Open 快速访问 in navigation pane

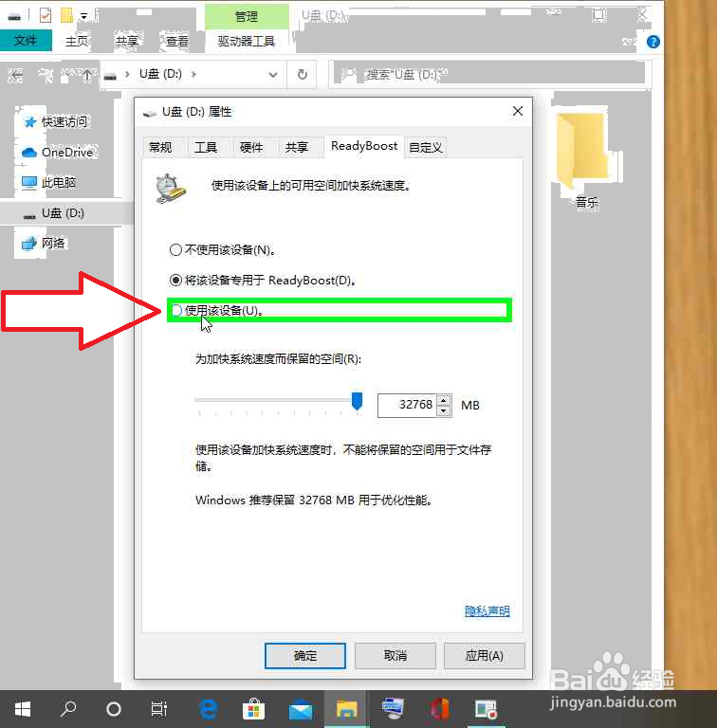pos(55,122)
